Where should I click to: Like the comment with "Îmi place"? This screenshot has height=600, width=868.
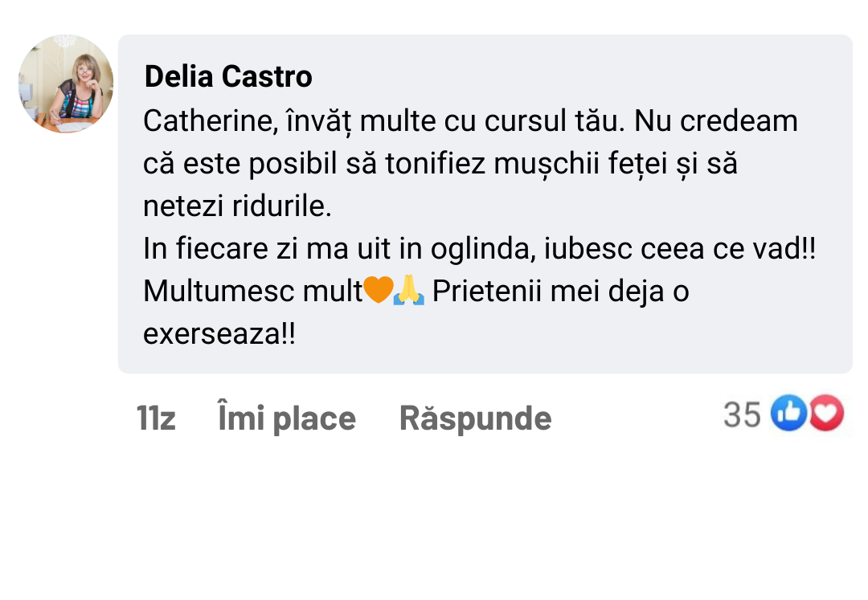point(287,418)
